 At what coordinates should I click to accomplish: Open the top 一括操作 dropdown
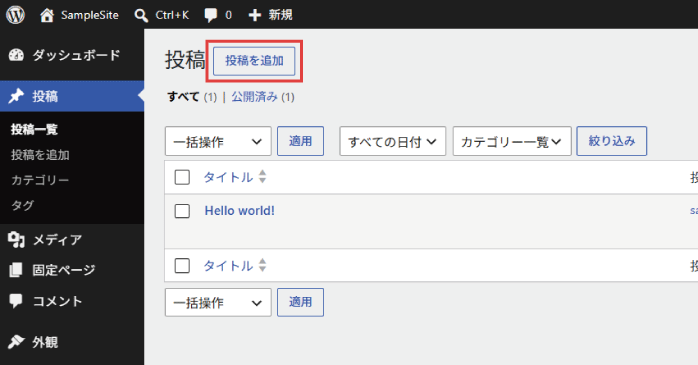pyautogui.click(x=218, y=141)
